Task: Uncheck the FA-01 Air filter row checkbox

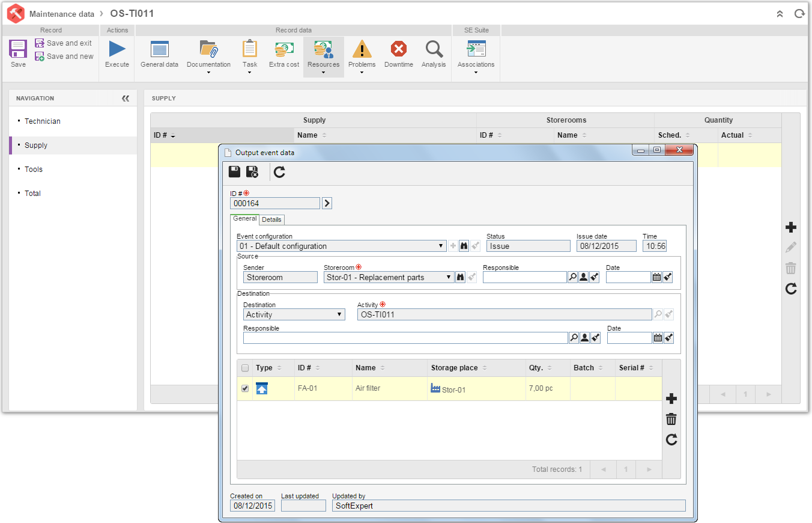Action: pos(245,388)
